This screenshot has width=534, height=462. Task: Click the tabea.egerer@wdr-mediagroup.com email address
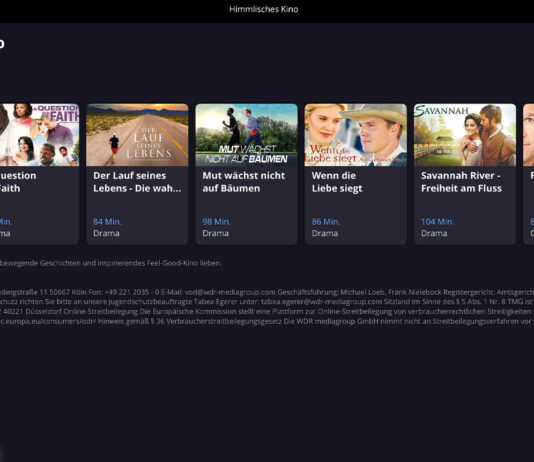[322, 302]
